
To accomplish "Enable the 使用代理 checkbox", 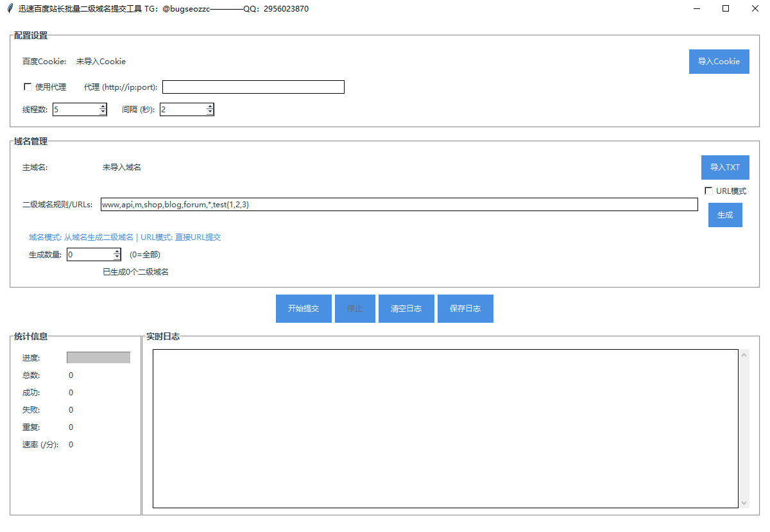I will [x=28, y=87].
